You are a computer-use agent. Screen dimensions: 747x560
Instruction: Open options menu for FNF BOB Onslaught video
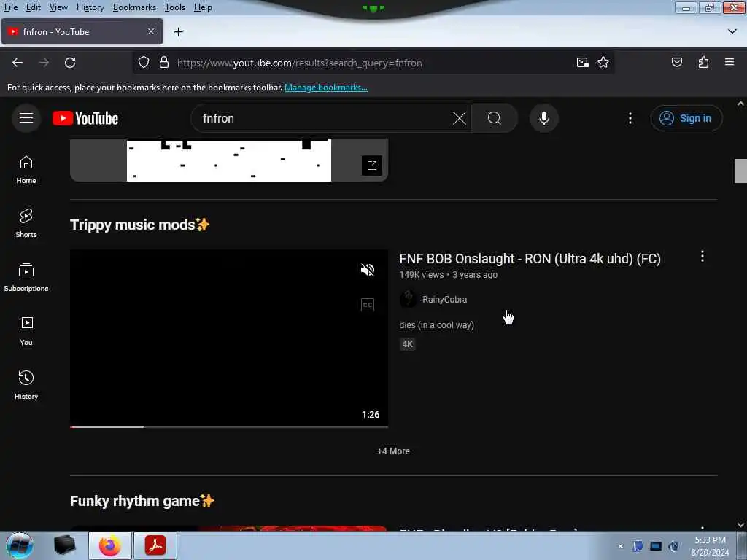tap(702, 256)
